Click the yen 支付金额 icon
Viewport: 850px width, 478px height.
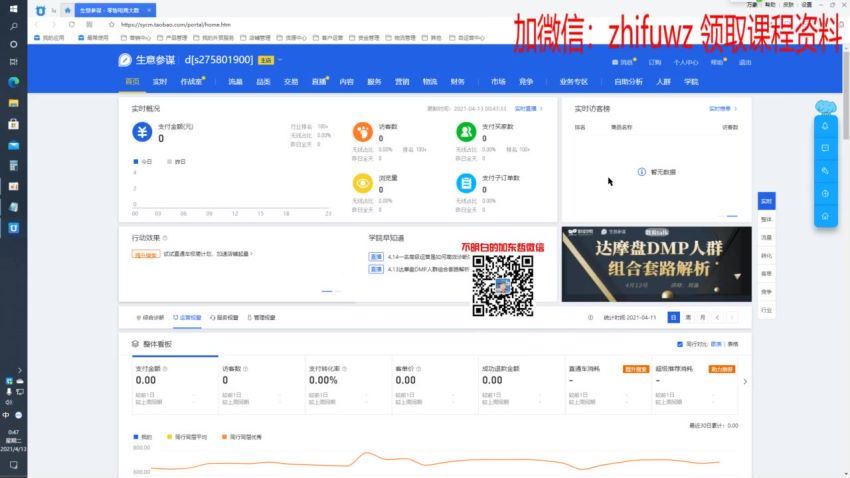click(142, 132)
